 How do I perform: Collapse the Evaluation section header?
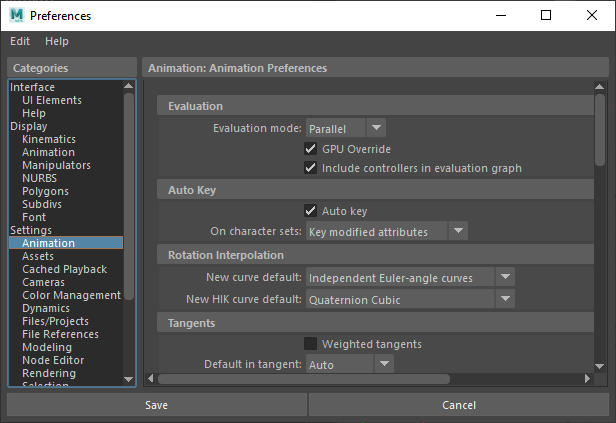[x=375, y=106]
